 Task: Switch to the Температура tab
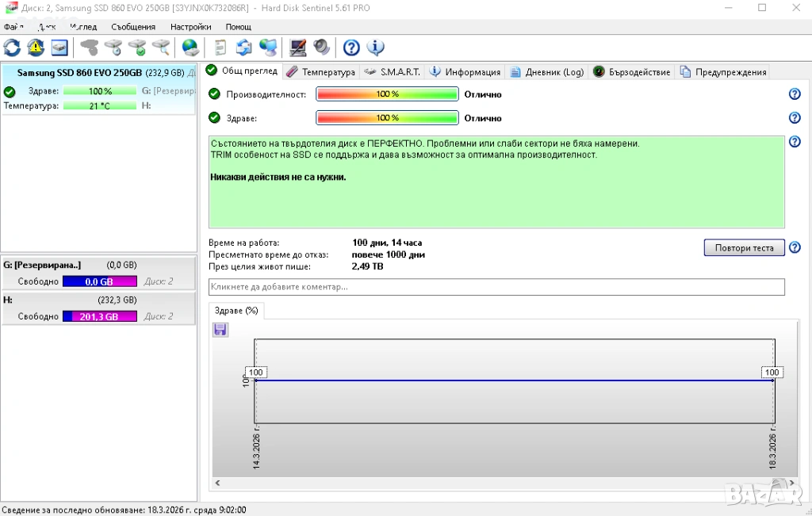point(321,72)
